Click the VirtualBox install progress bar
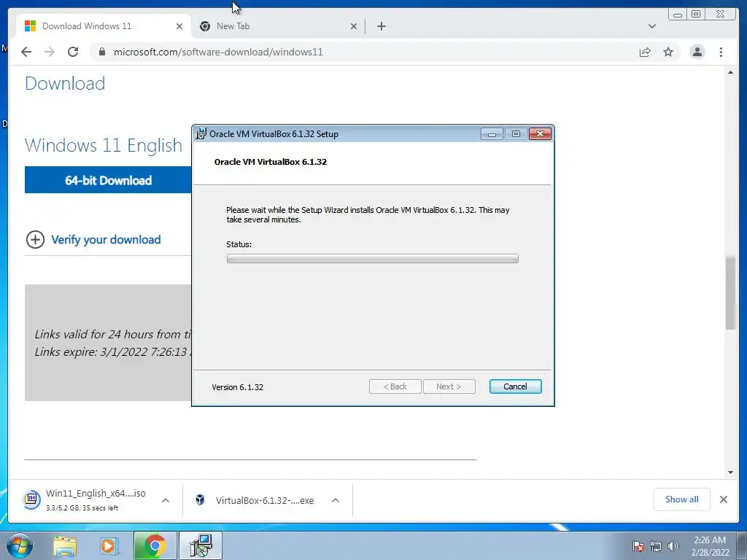 (x=373, y=259)
